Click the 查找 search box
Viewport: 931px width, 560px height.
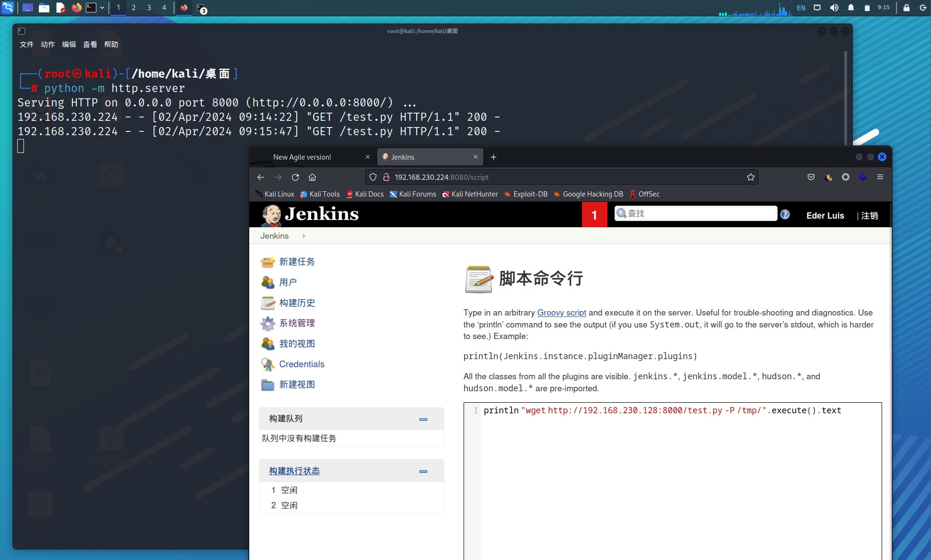point(696,213)
